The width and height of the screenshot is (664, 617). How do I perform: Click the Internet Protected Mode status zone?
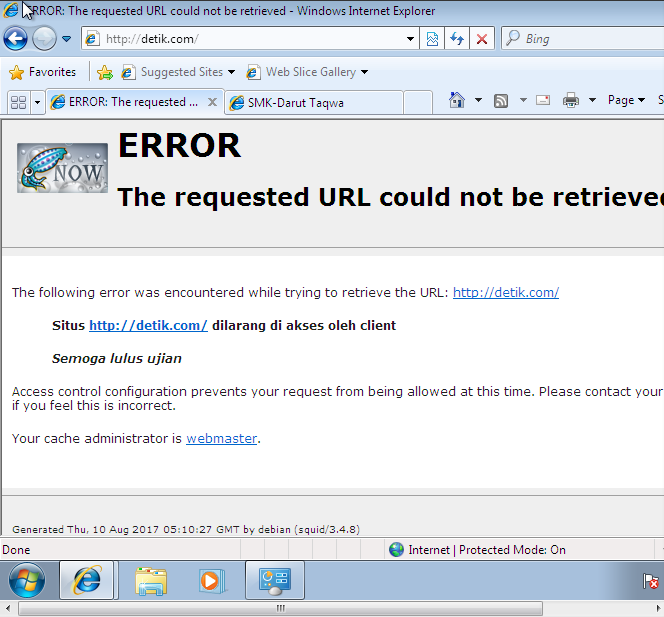[x=477, y=550]
